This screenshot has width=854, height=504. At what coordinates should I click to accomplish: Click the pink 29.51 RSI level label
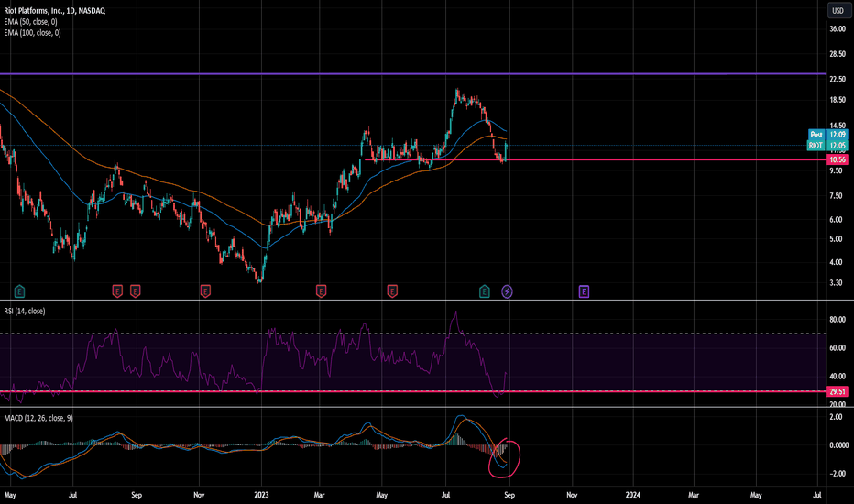point(838,391)
